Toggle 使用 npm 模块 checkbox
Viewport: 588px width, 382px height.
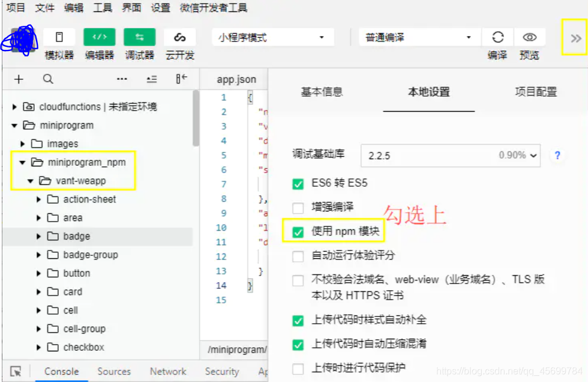[x=298, y=232]
